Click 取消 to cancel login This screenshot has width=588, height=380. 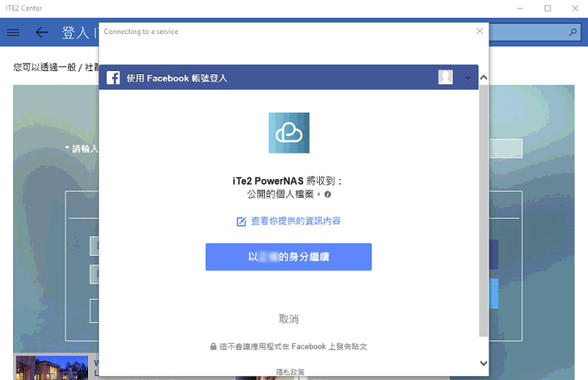(288, 319)
